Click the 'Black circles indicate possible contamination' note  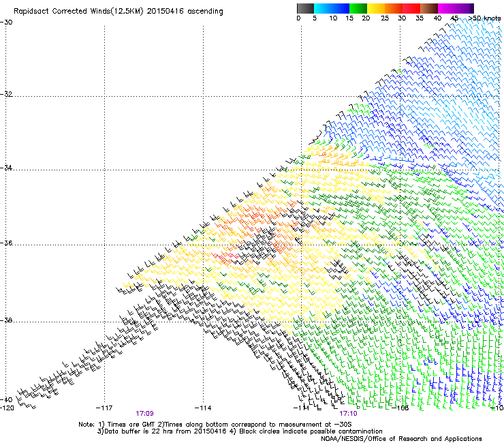(306, 431)
